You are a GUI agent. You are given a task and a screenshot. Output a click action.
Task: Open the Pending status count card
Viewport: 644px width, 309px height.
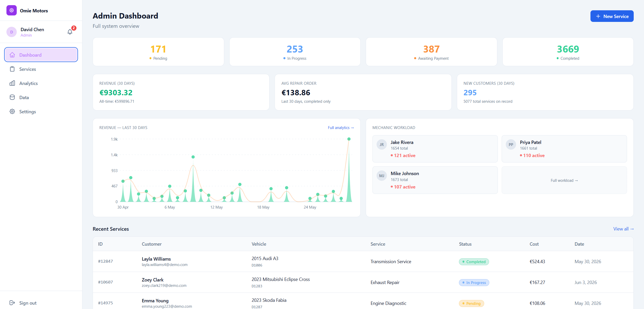(158, 52)
